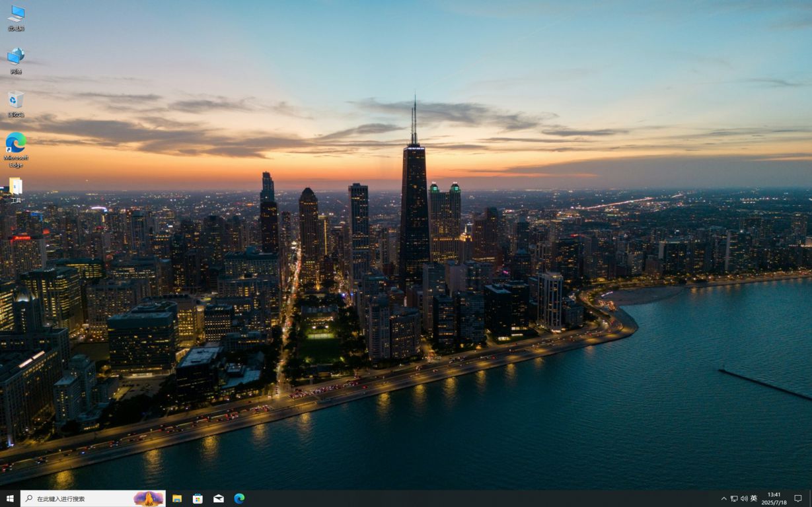The width and height of the screenshot is (812, 507).
Task: Open the 工具 folder on the desktop
Action: pyautogui.click(x=15, y=188)
